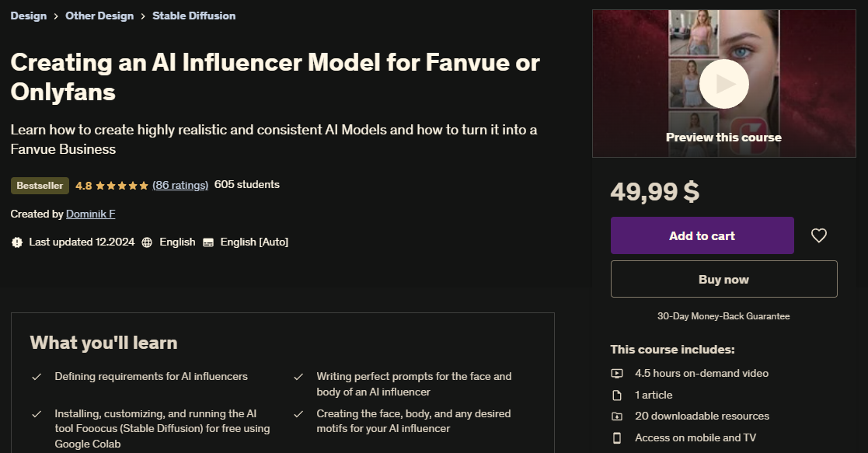The image size is (868, 453).
Task: Play the course preview video
Action: [x=723, y=83]
